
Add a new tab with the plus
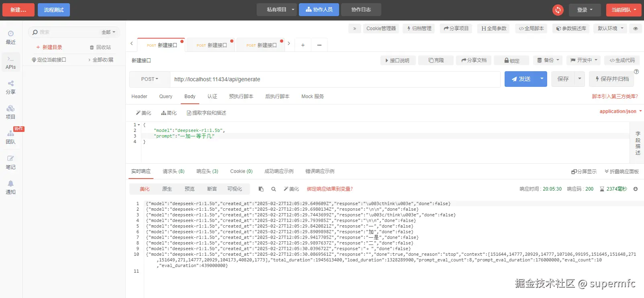click(x=303, y=45)
